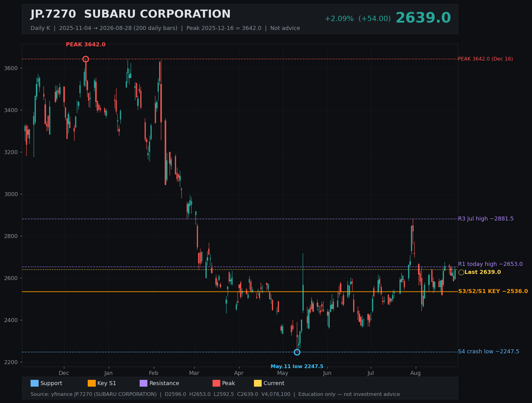
Task: Click the 3600 price axis label
Action: 11,68
